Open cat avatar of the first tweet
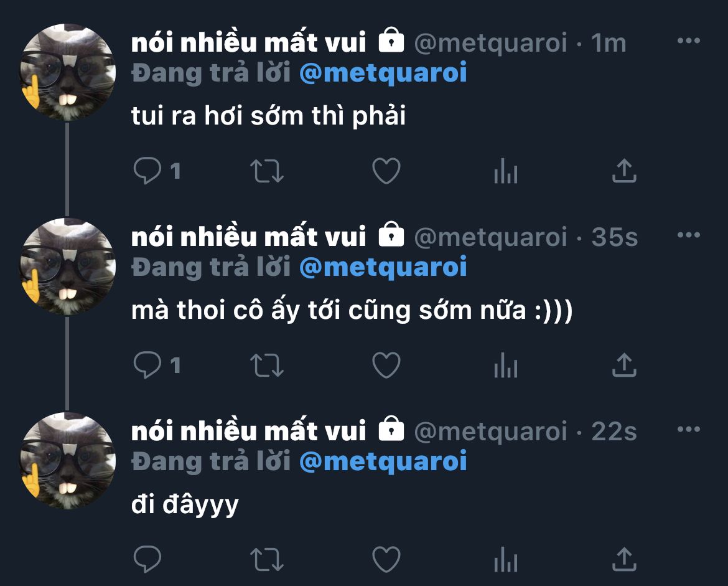Image resolution: width=728 pixels, height=586 pixels. tap(68, 72)
